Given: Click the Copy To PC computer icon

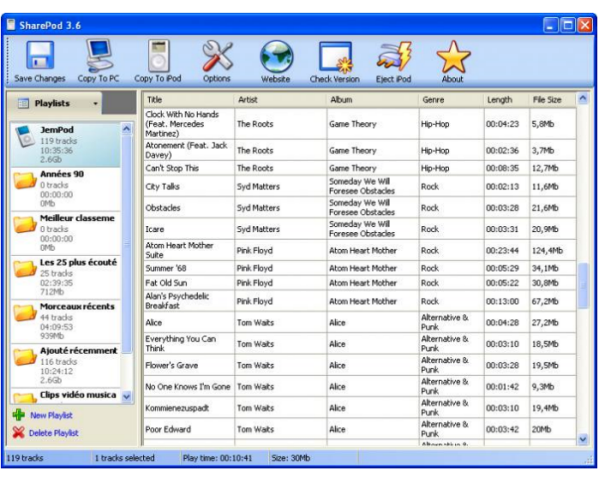Looking at the screenshot, I should (98, 56).
